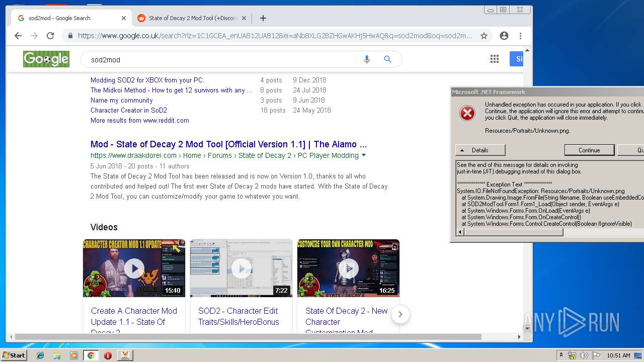
Task: Click the exception text box in error dialog
Action: [550, 194]
